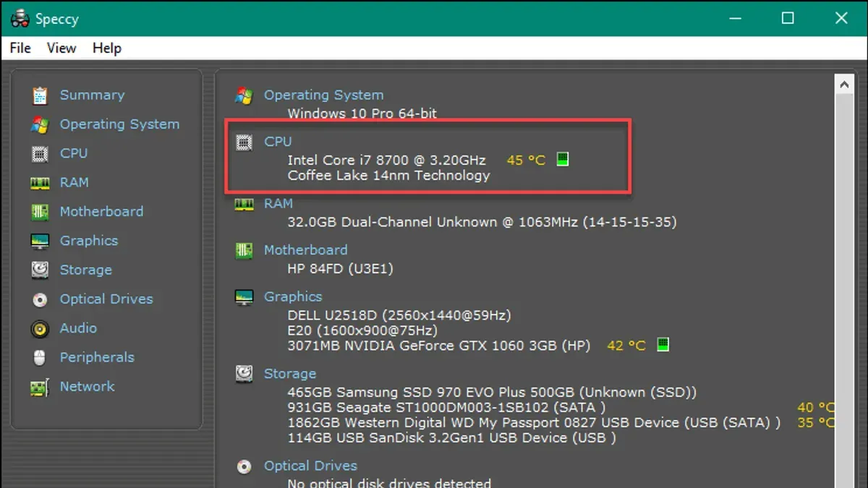Image resolution: width=868 pixels, height=488 pixels.
Task: Click Seagate ST1000DM003 drive line
Action: point(446,408)
